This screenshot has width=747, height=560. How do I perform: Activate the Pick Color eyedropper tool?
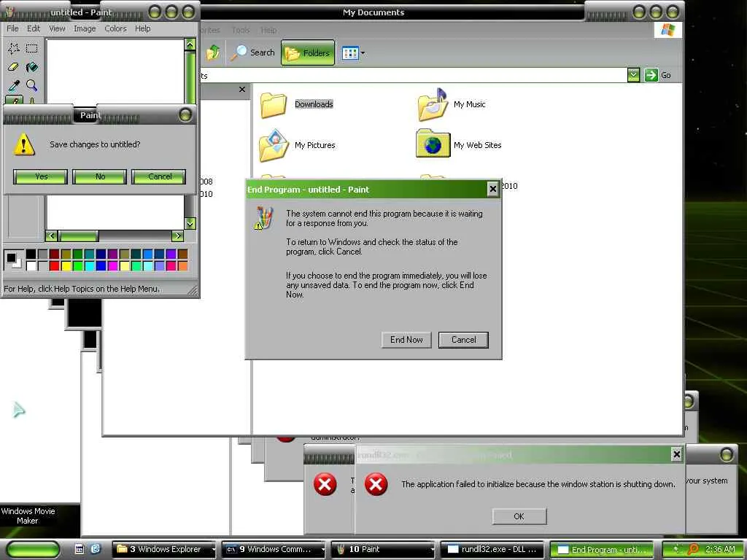(14, 85)
